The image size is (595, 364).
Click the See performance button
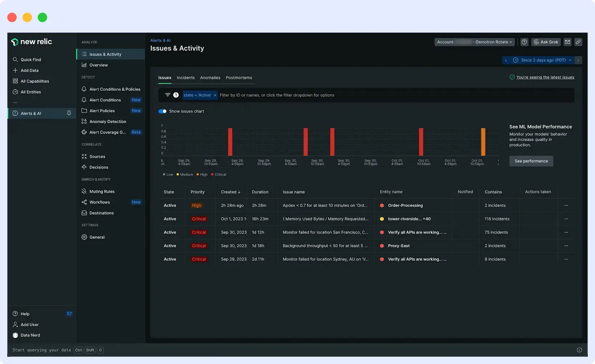pos(531,161)
